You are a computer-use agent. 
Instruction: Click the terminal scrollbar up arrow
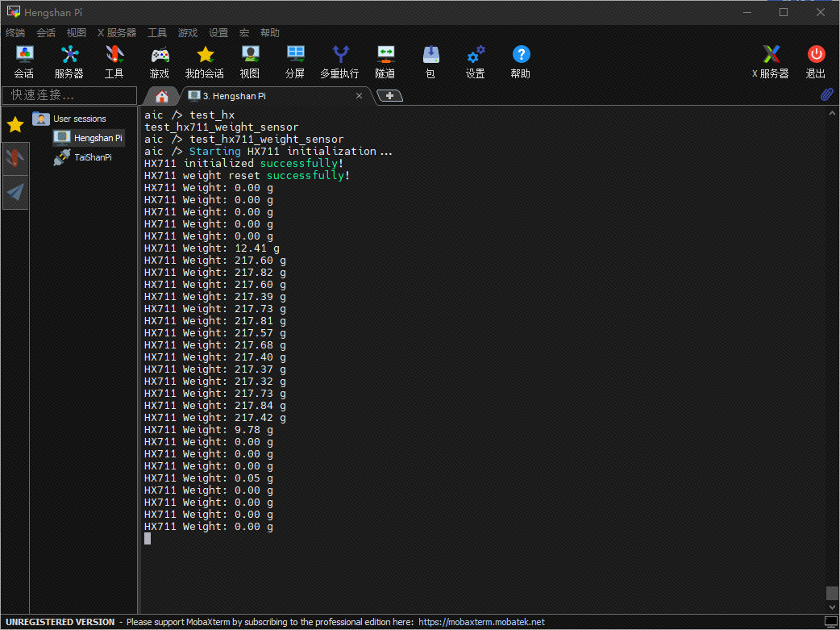coord(832,113)
